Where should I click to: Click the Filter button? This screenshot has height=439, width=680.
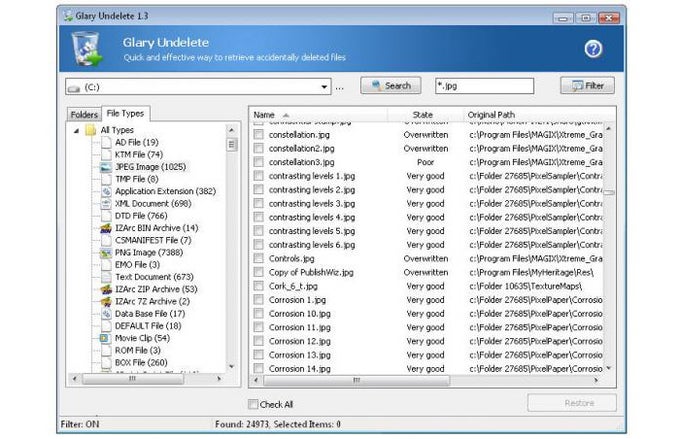coord(588,85)
